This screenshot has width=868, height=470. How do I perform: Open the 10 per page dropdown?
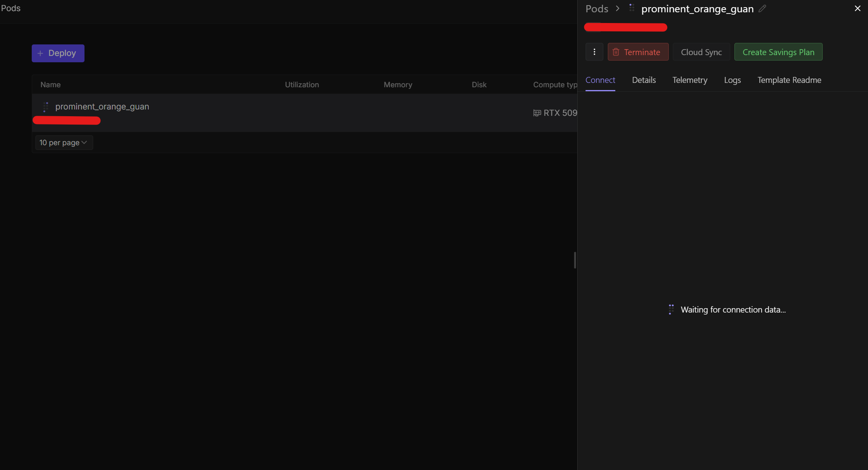pyautogui.click(x=64, y=142)
